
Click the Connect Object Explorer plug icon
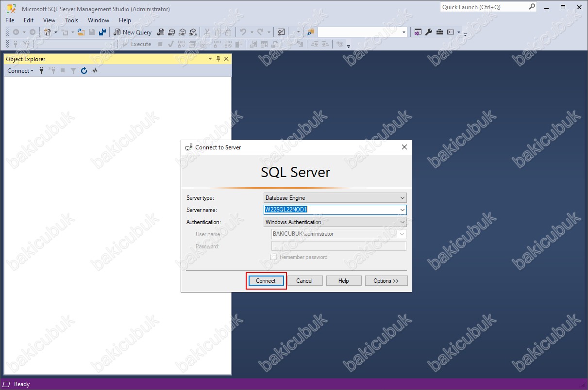coord(41,71)
